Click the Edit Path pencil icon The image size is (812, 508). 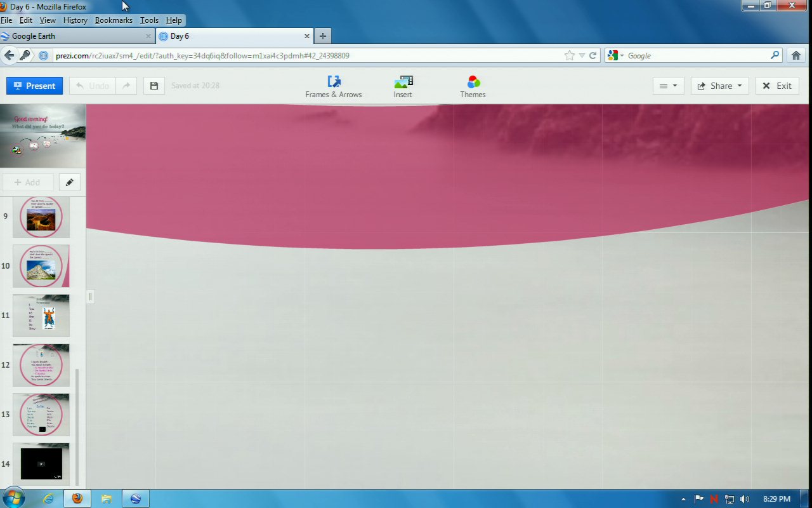(x=69, y=182)
